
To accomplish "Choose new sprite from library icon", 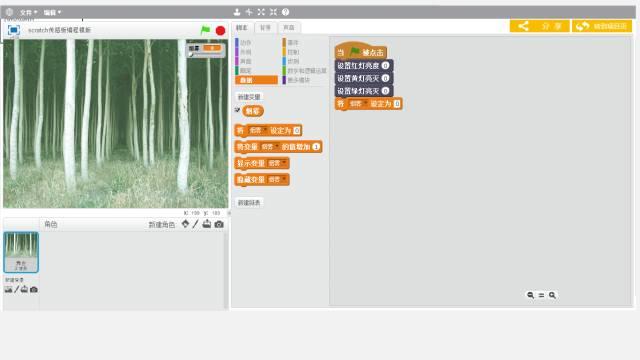I will click(x=185, y=224).
